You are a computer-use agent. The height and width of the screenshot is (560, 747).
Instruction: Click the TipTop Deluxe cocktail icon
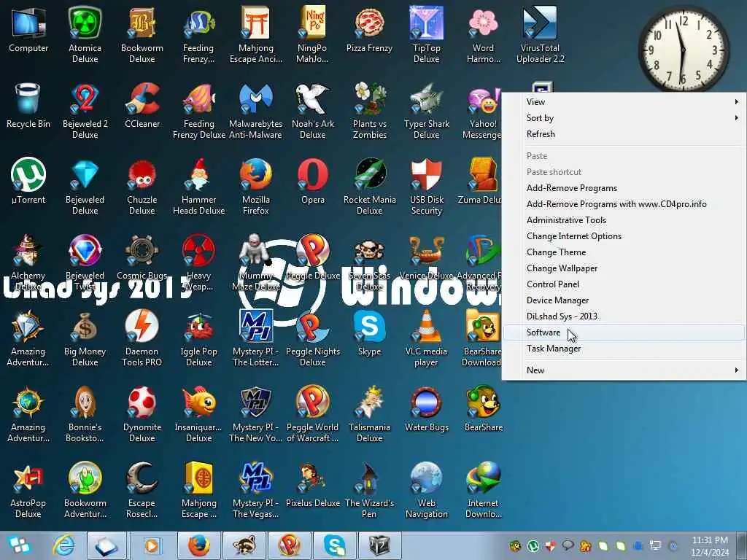click(426, 34)
